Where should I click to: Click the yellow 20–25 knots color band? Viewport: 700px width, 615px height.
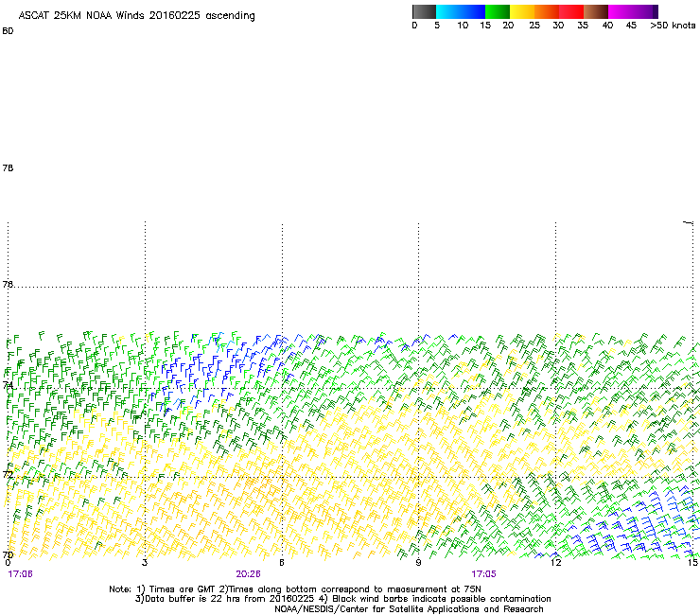click(522, 11)
